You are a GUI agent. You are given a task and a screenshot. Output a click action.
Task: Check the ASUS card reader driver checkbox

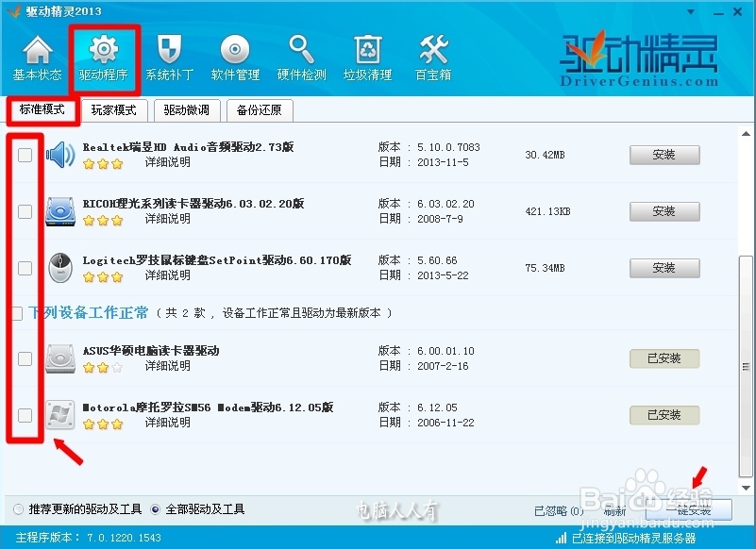[25, 358]
